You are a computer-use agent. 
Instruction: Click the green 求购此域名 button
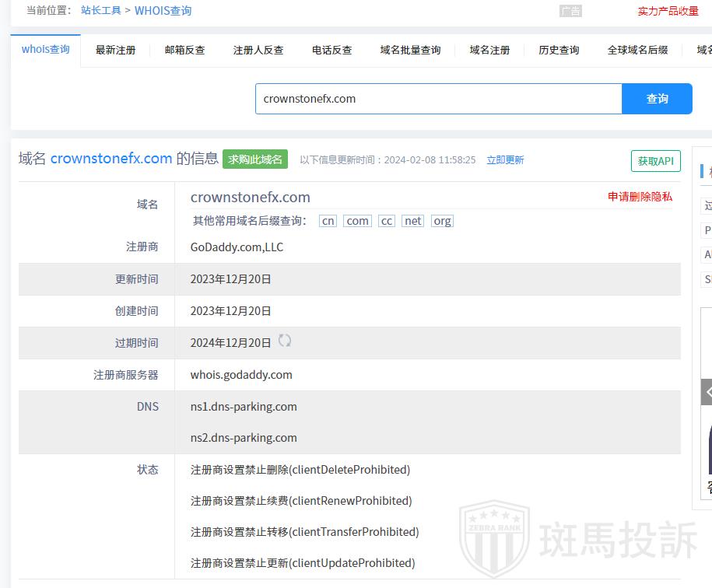(255, 159)
